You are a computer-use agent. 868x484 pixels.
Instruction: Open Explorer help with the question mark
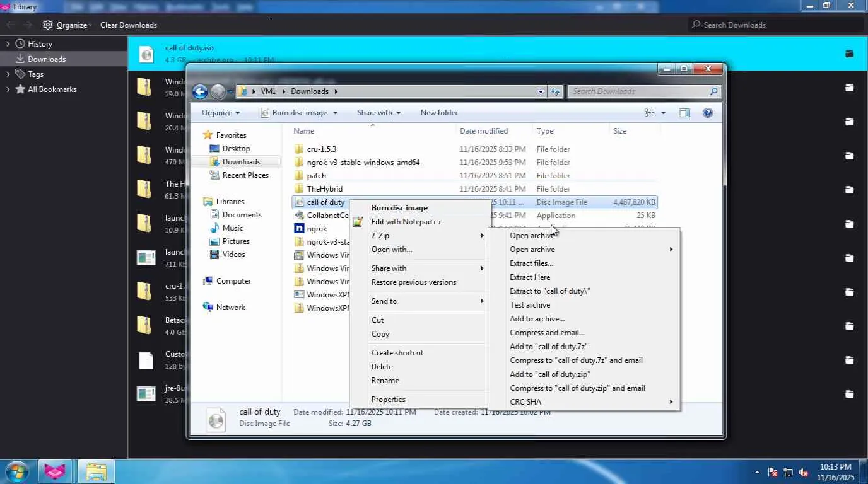[x=708, y=113]
